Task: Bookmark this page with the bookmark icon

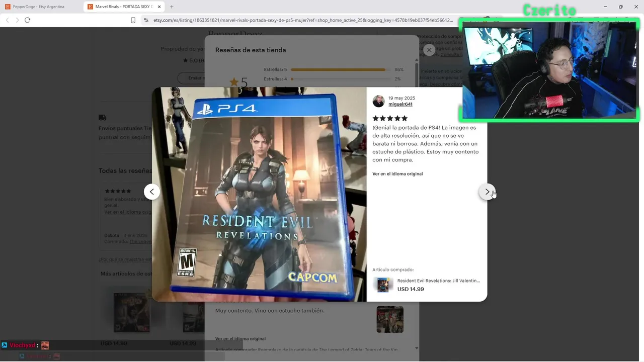Action: [133, 20]
